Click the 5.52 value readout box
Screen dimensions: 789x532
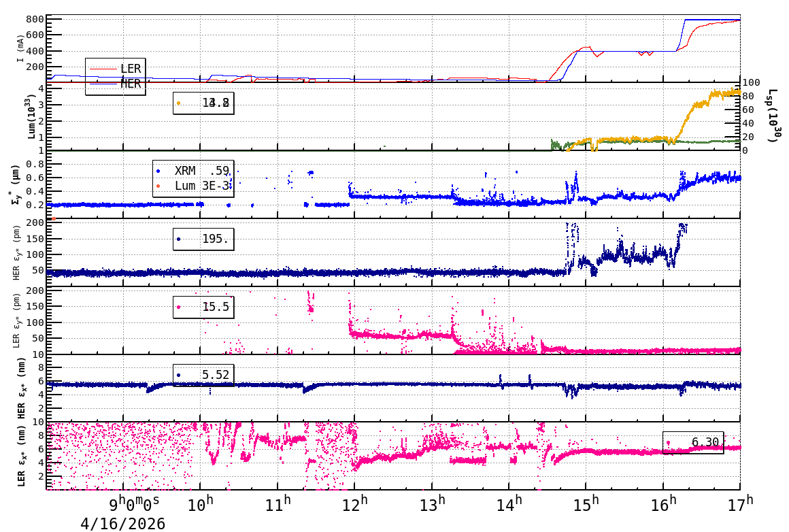pyautogui.click(x=203, y=375)
